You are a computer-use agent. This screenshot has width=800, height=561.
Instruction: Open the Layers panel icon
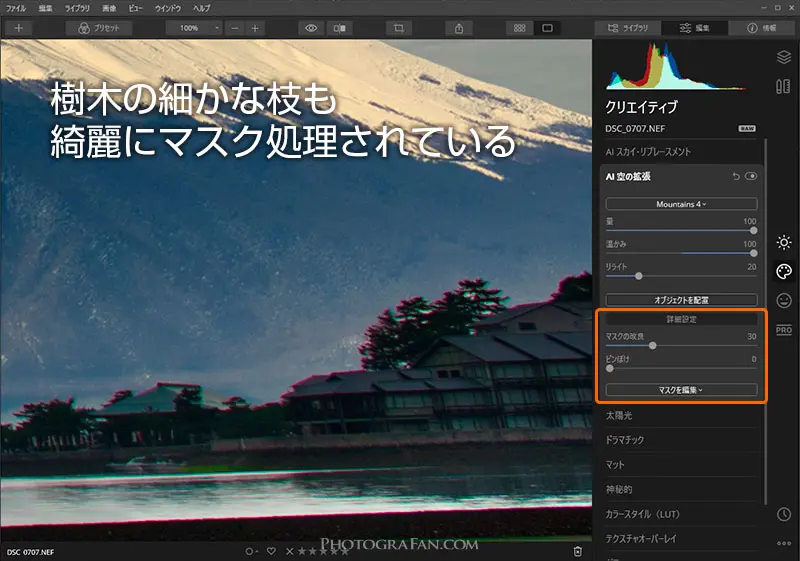tap(784, 57)
